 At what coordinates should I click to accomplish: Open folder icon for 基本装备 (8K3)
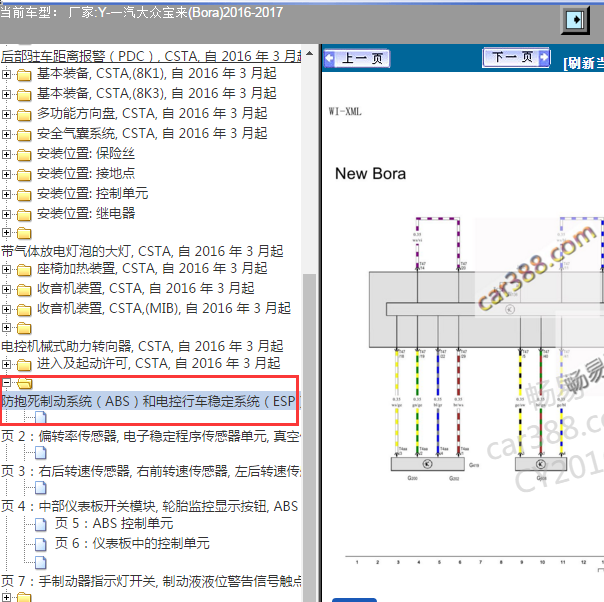(x=24, y=94)
